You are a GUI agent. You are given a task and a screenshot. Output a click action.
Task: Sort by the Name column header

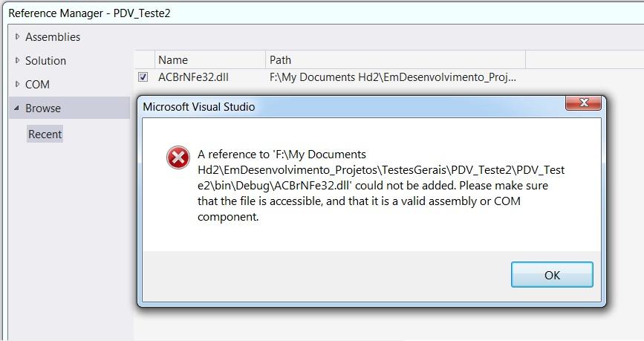210,60
